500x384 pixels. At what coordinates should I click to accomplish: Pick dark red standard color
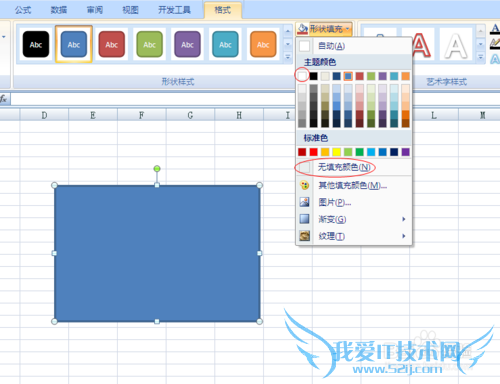[x=302, y=152]
